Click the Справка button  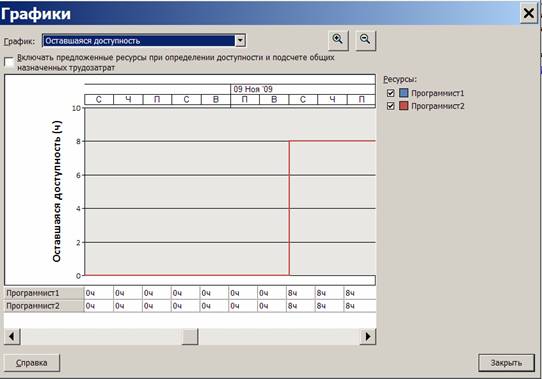pos(32,363)
